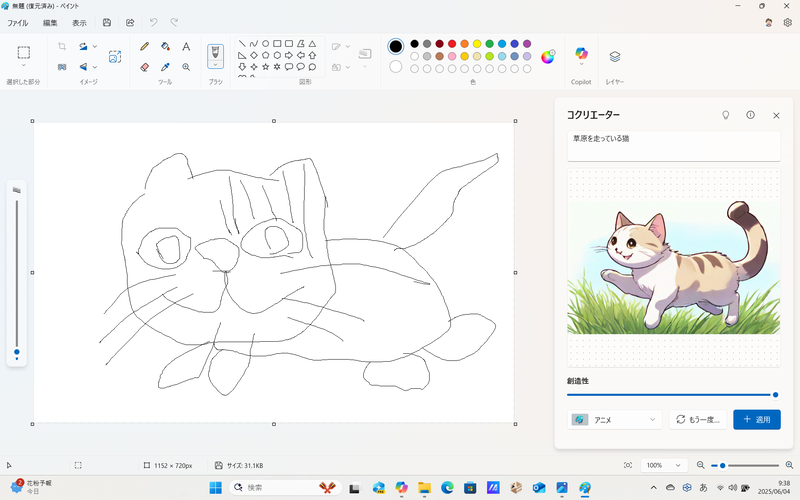
Task: Select the Magnifier tool
Action: (x=186, y=67)
